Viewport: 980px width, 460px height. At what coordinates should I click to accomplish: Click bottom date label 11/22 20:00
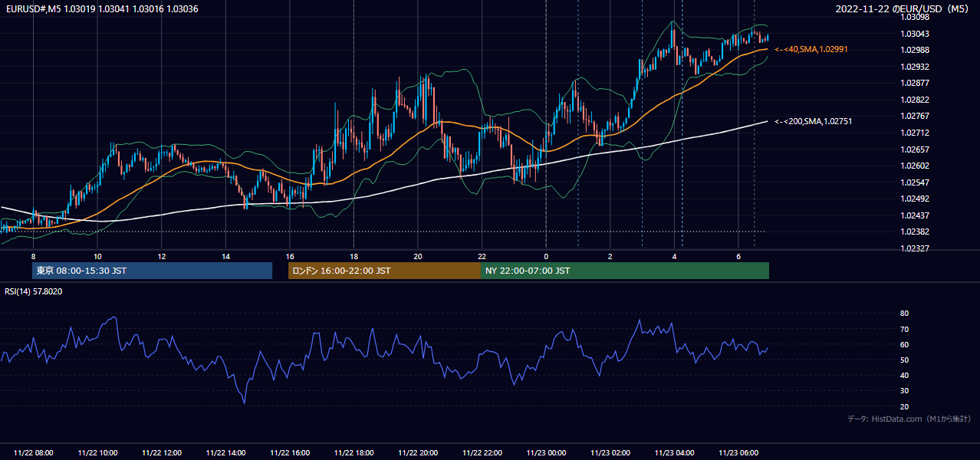pos(418,453)
